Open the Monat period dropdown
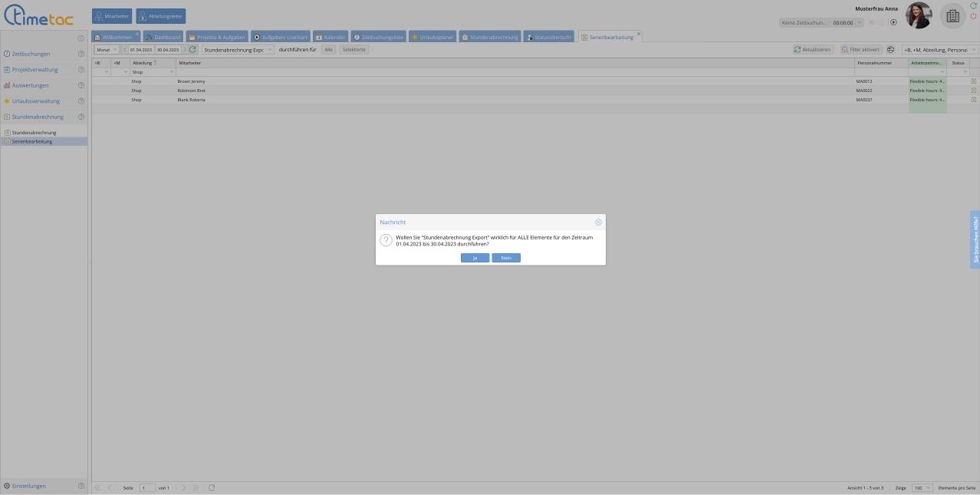This screenshot has width=980, height=495. click(107, 49)
